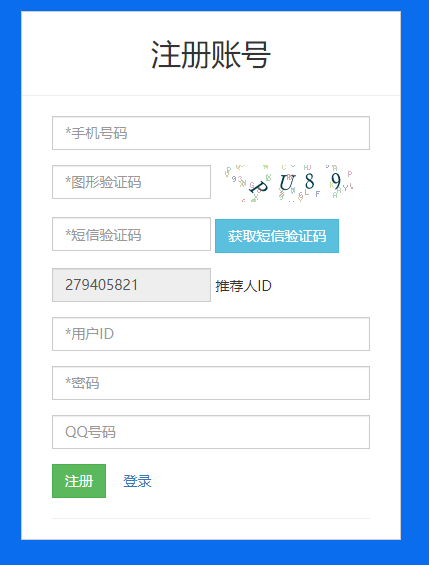Focus the *短信验证码 SMS code field

coord(131,234)
